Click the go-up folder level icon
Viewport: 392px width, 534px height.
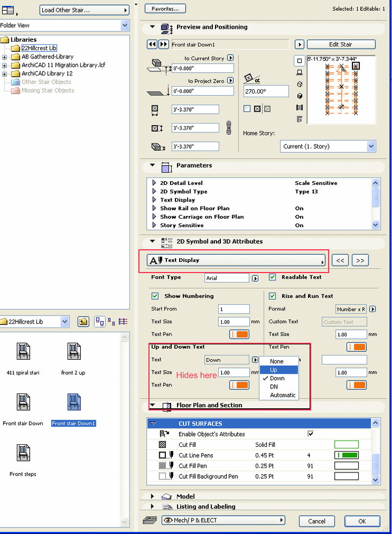83,321
